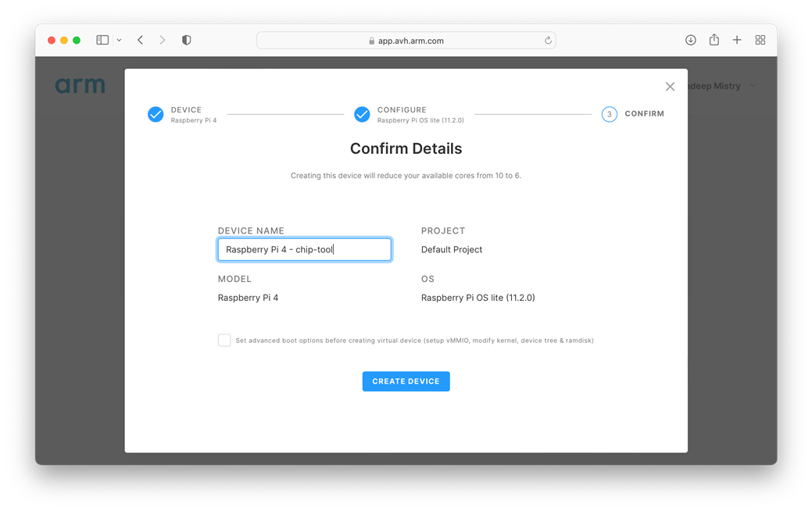Click the app.avh.arm.com address bar
The image size is (812, 511).
coord(406,41)
